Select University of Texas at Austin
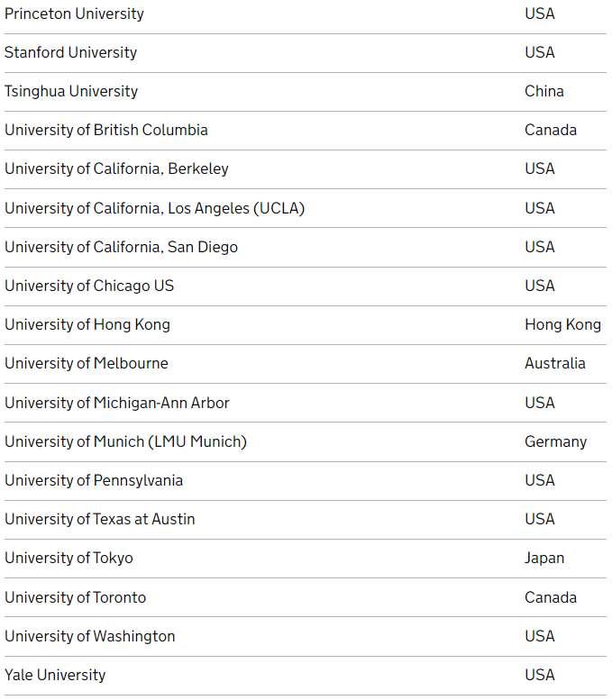The image size is (612, 700). (x=100, y=520)
